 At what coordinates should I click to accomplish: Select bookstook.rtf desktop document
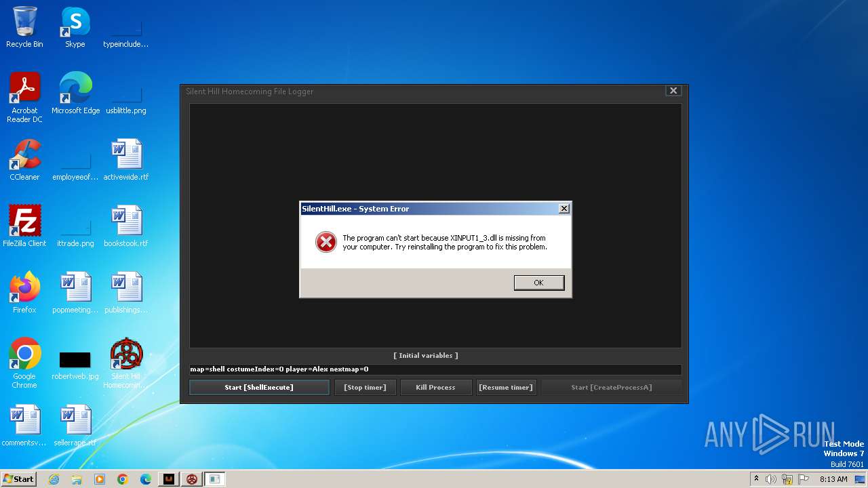(125, 227)
